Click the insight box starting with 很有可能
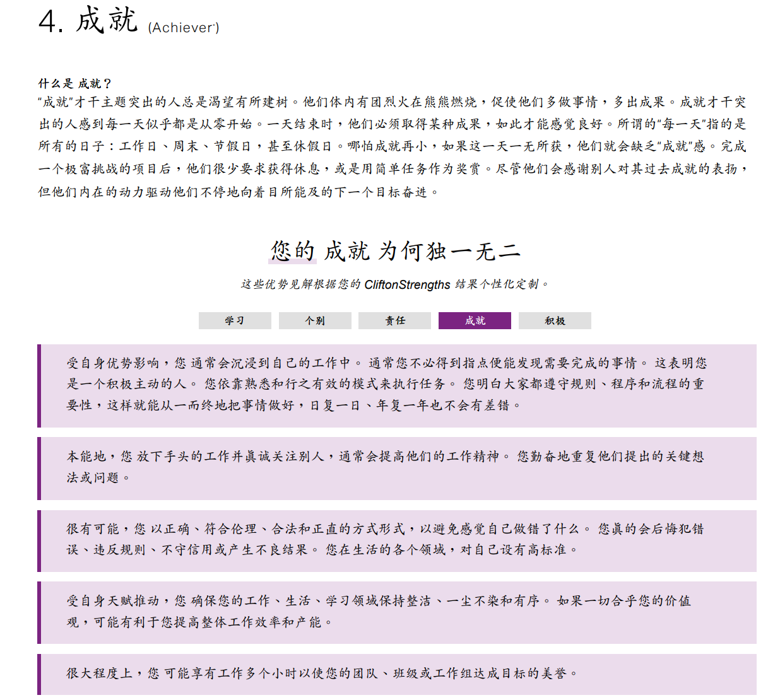This screenshot has width=780, height=700. click(396, 540)
